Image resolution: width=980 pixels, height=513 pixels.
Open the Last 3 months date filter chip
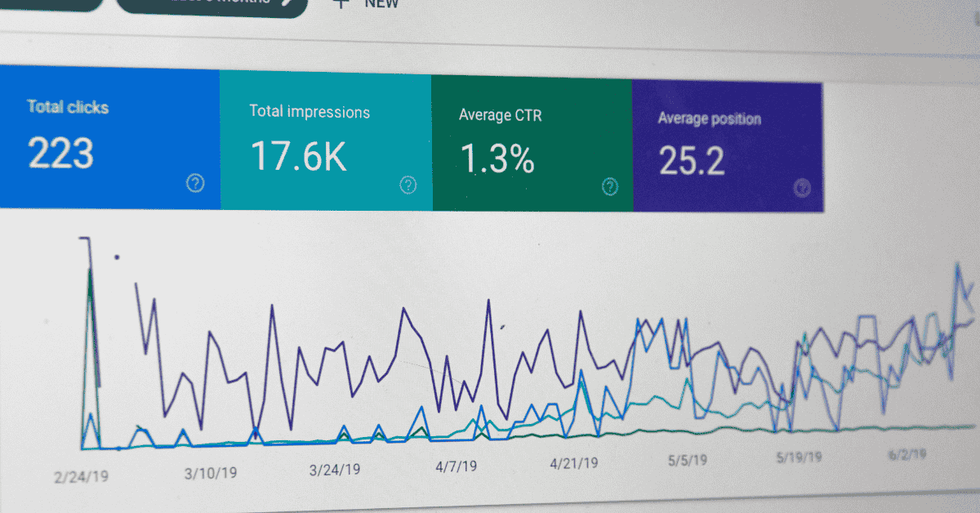click(212, 3)
